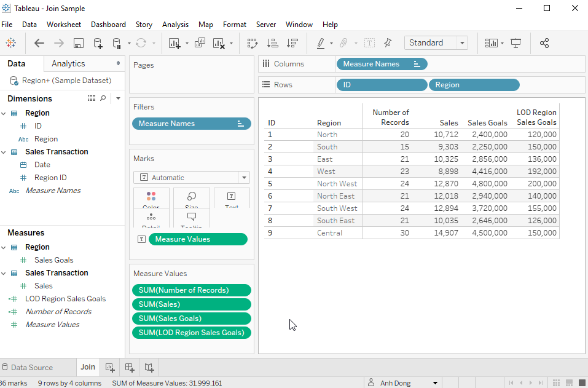This screenshot has width=588, height=388.
Task: Enable Presentation Mode
Action: pos(516,42)
